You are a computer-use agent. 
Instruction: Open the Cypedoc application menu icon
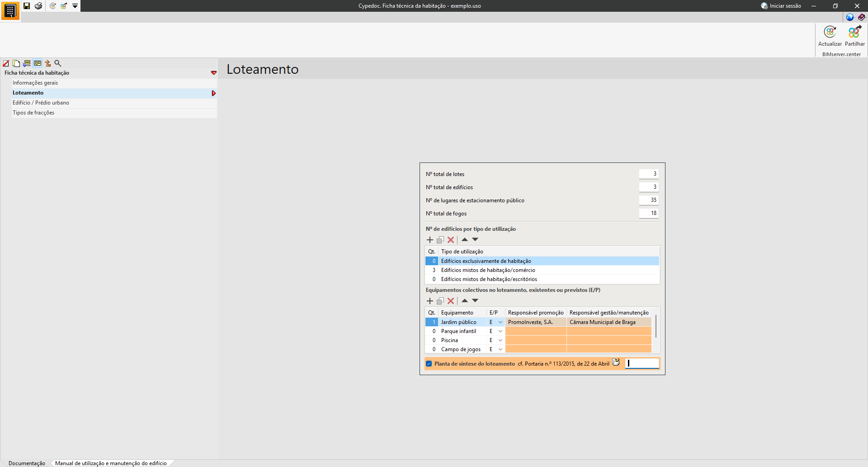coord(10,11)
